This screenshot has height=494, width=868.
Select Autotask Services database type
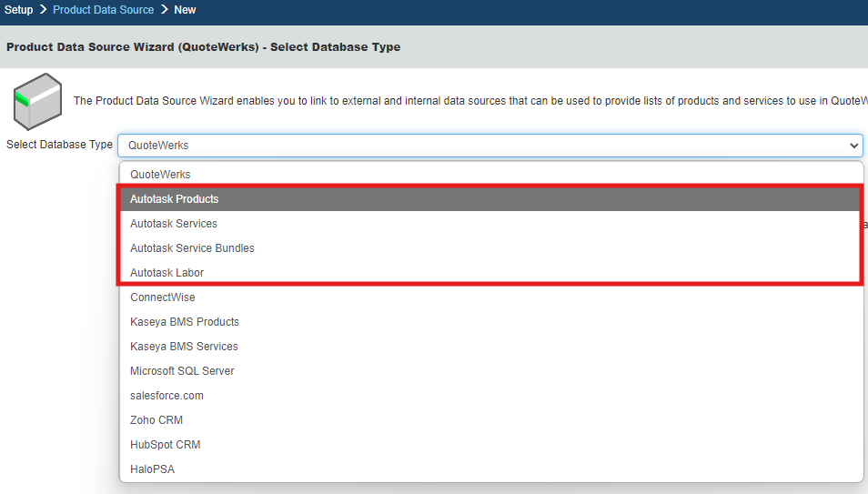(x=174, y=223)
